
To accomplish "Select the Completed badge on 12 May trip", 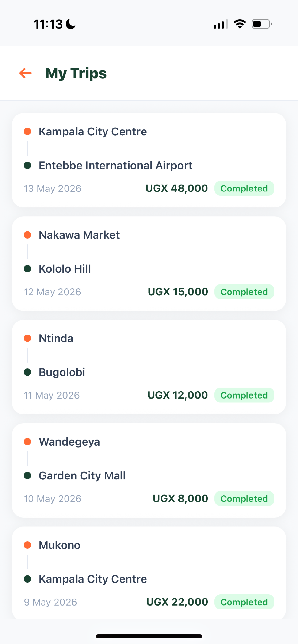I will 244,292.
